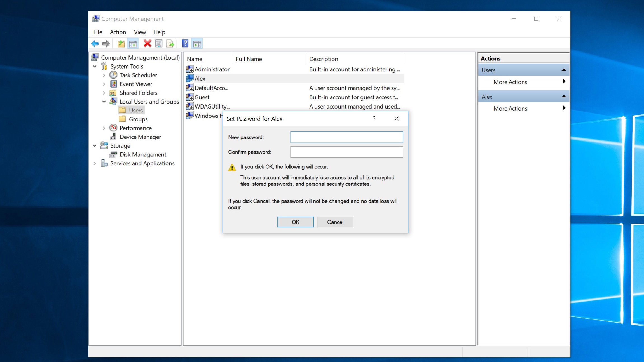Sort by the Name column header
Screen dimensions: 644x362
(x=209, y=59)
